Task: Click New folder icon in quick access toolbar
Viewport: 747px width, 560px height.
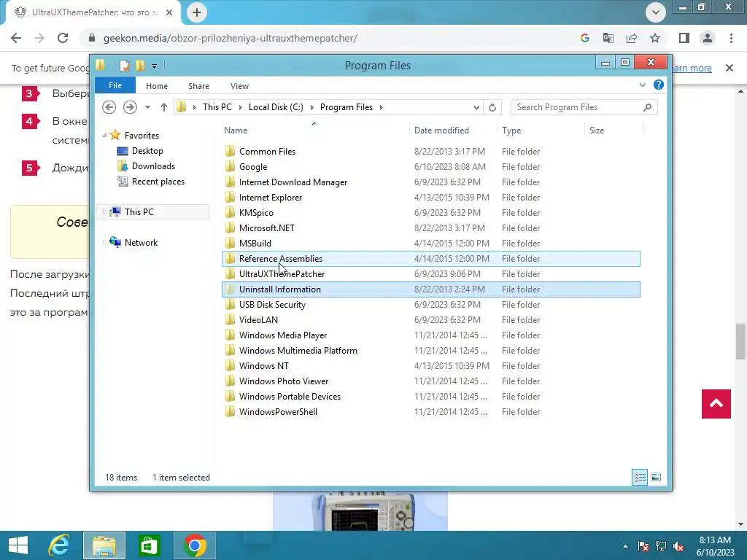Action: coord(140,65)
